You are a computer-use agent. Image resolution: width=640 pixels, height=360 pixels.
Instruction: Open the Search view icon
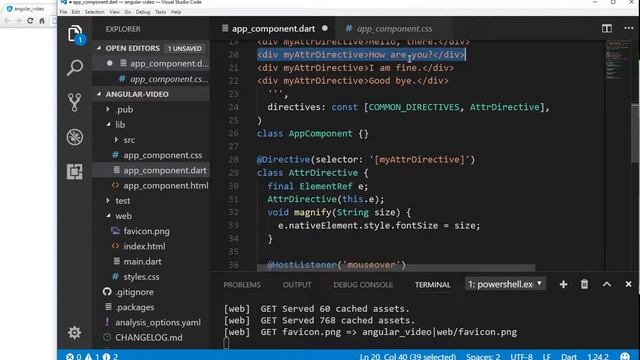(x=75, y=67)
